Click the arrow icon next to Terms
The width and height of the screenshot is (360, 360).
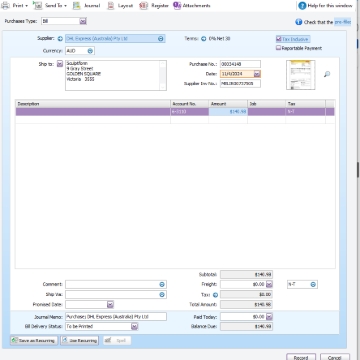[x=203, y=39]
